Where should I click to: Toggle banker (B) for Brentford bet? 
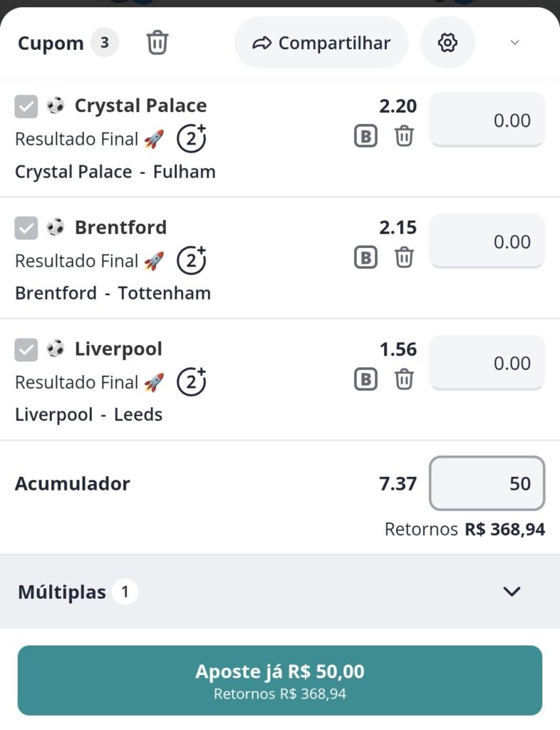(365, 257)
